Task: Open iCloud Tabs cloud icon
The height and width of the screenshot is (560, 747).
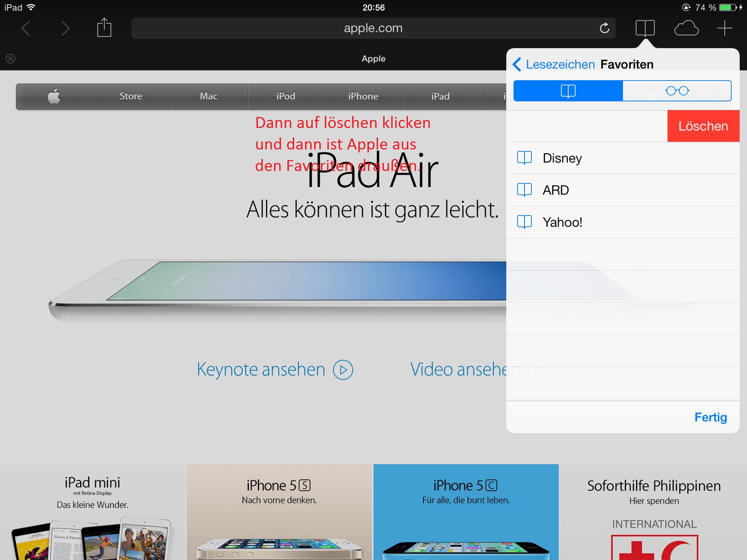Action: (686, 28)
